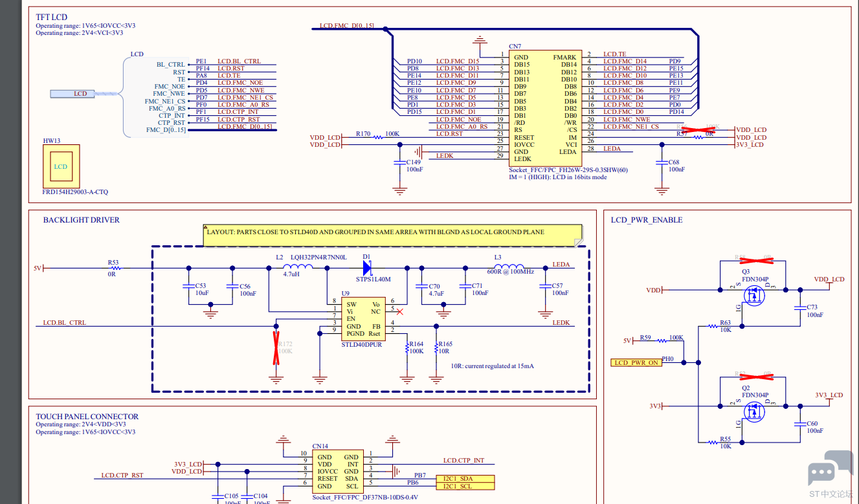Screen dimensions: 859x504
Task: Select the yellow LCD_PWR_ON port
Action: point(636,362)
